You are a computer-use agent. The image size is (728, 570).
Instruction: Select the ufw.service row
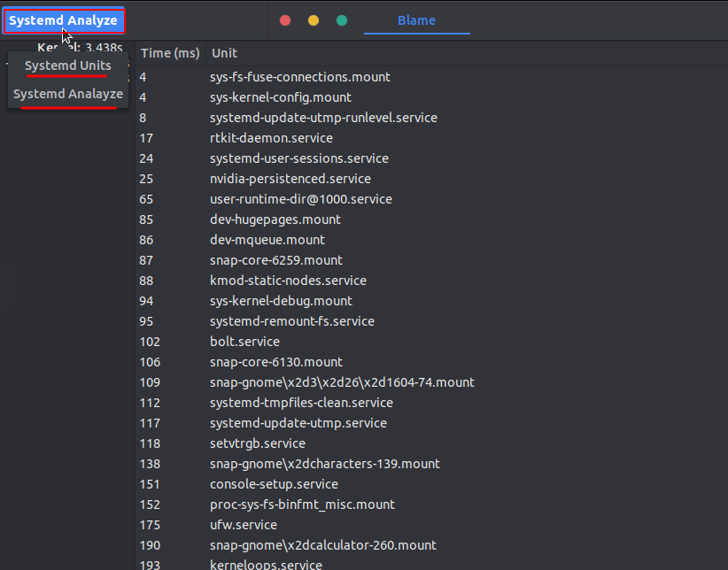[x=432, y=525]
